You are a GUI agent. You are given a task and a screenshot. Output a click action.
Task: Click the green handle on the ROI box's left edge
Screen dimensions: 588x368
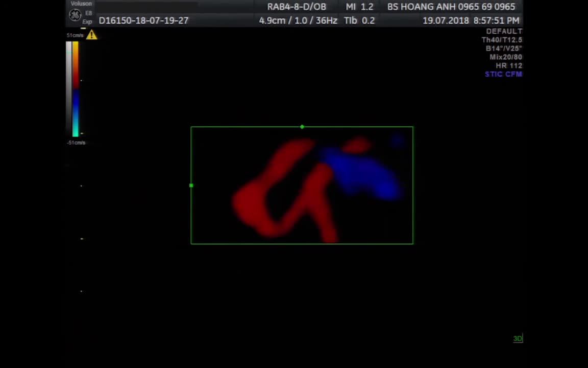[191, 186]
